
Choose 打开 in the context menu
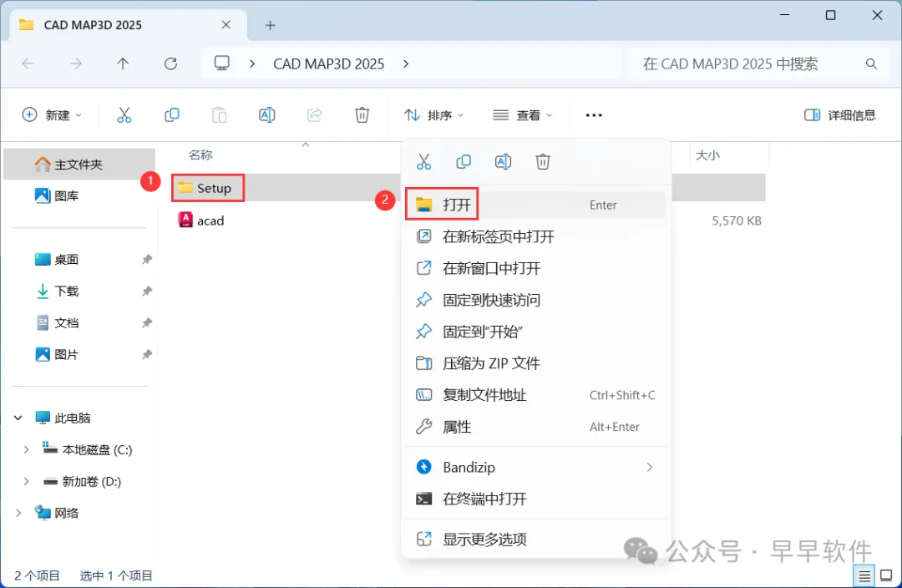(x=535, y=205)
